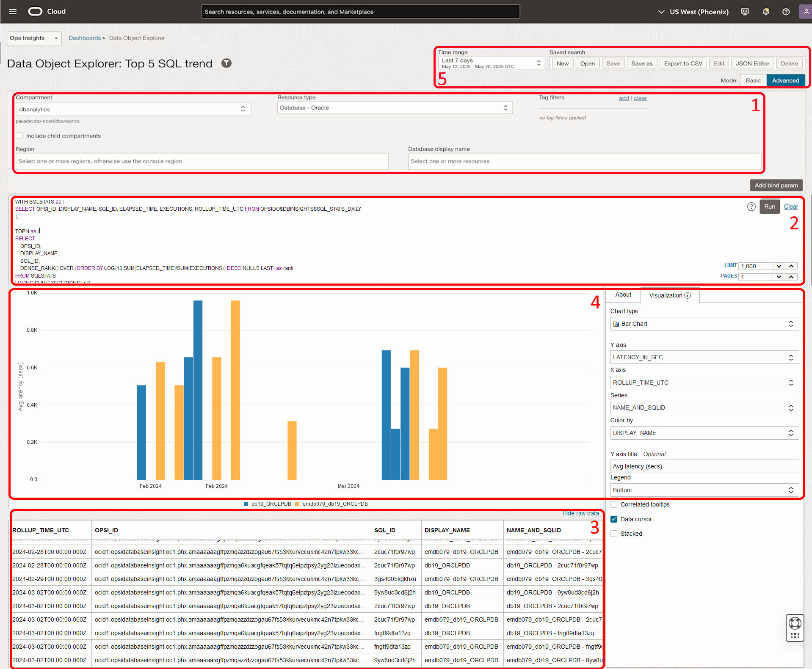The width and height of the screenshot is (812, 669).
Task: Open the Compartment selector
Action: 133,109
